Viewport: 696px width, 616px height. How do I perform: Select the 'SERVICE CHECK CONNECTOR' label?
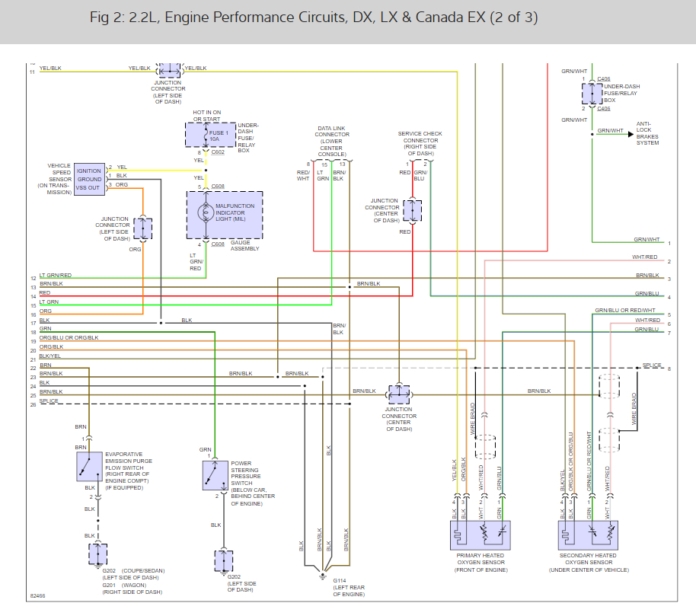coord(420,143)
